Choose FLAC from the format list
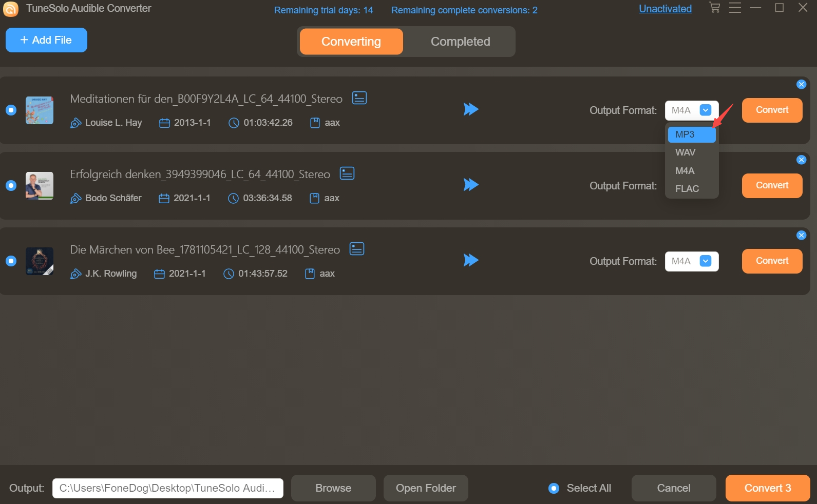Viewport: 817px width, 504px height. pyautogui.click(x=691, y=188)
